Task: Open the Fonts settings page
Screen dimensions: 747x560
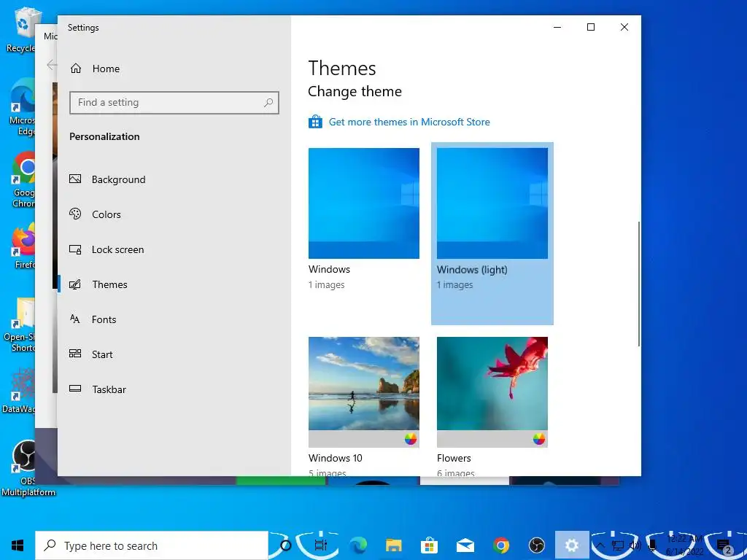Action: pos(104,319)
